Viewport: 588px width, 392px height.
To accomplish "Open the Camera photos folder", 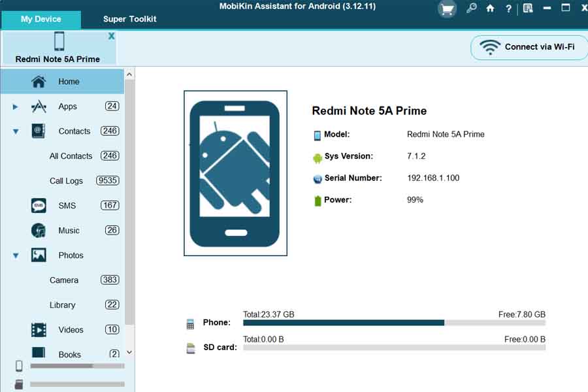I will click(x=64, y=280).
